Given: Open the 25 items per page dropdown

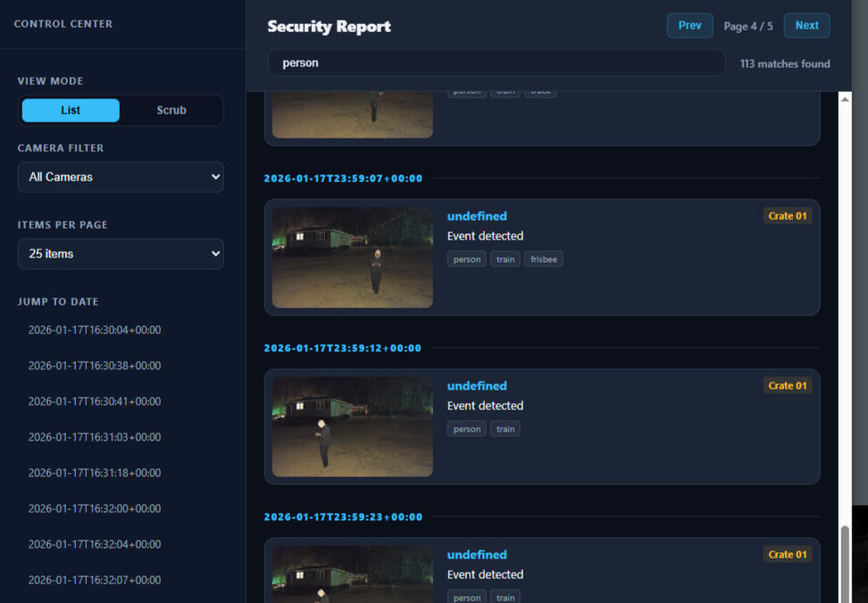Looking at the screenshot, I should [121, 254].
